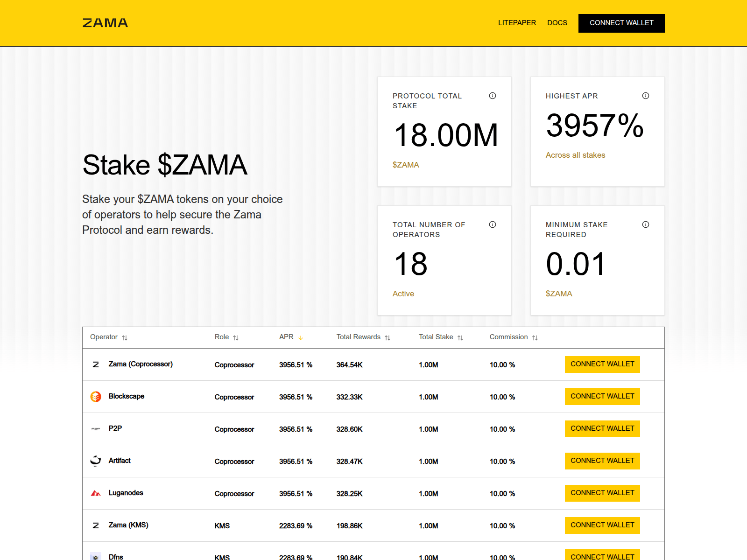Connect wallet for Dfns row
Image resolution: width=747 pixels, height=560 pixels.
602,555
